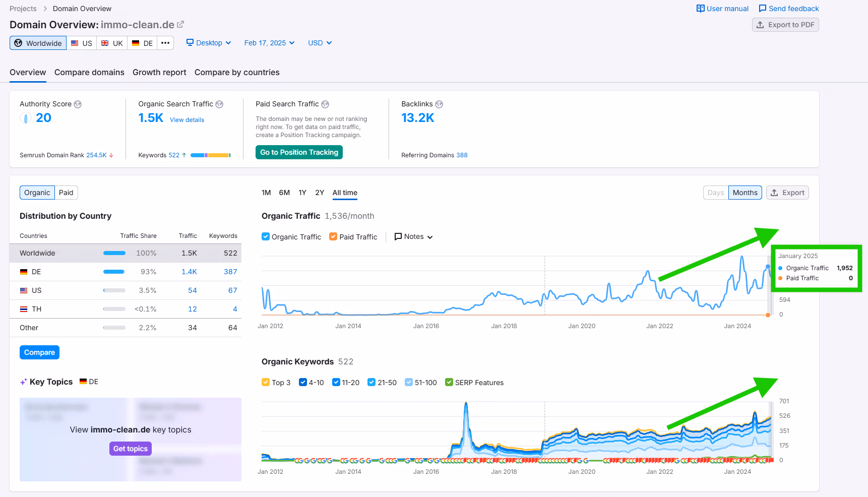Click the keywords distribution color bar
Viewport: 868px width, 497px height.
pyautogui.click(x=211, y=155)
